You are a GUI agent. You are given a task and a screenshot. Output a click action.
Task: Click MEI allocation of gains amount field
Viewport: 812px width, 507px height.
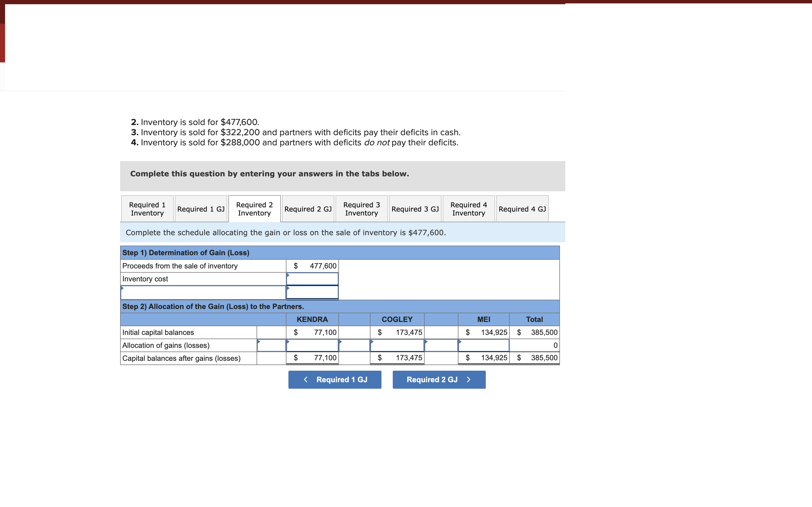(484, 345)
